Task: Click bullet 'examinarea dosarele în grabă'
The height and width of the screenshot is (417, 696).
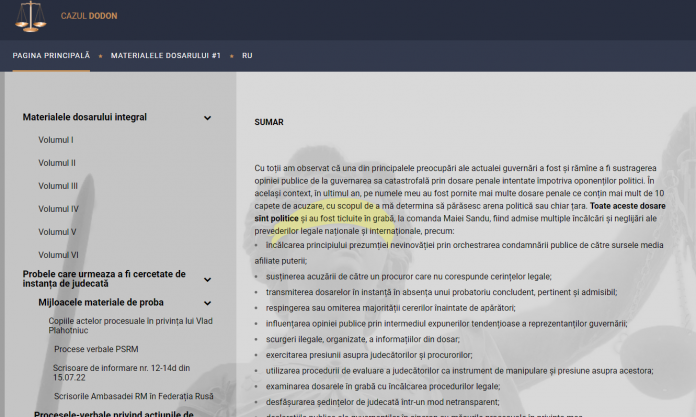Action: tap(383, 386)
